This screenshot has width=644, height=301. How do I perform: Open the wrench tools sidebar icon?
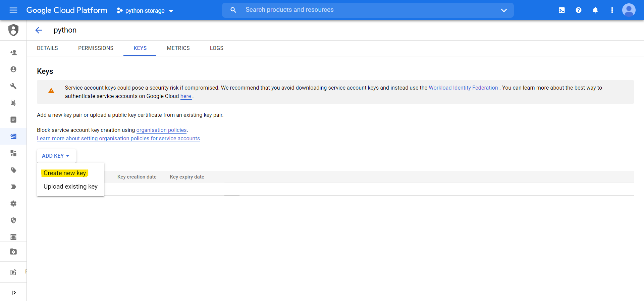click(13, 86)
